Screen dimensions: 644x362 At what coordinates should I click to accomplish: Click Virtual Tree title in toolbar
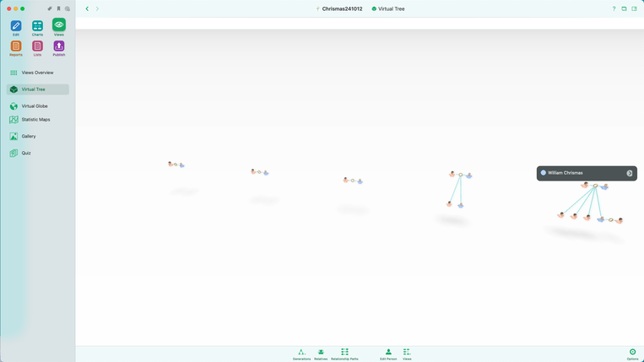[x=392, y=8]
